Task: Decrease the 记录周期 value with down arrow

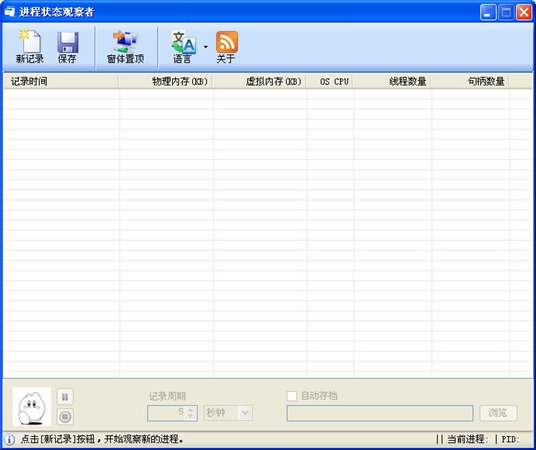Action: tap(191, 416)
